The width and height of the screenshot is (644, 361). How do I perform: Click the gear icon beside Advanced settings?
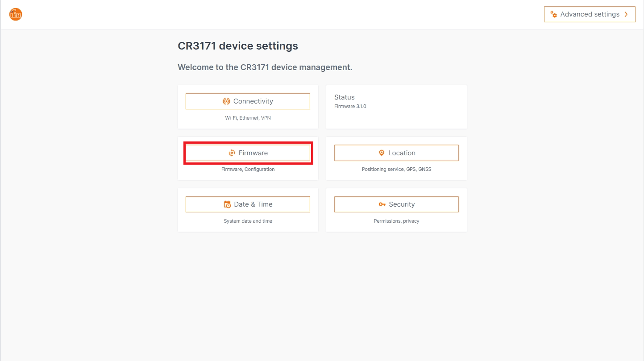[553, 14]
